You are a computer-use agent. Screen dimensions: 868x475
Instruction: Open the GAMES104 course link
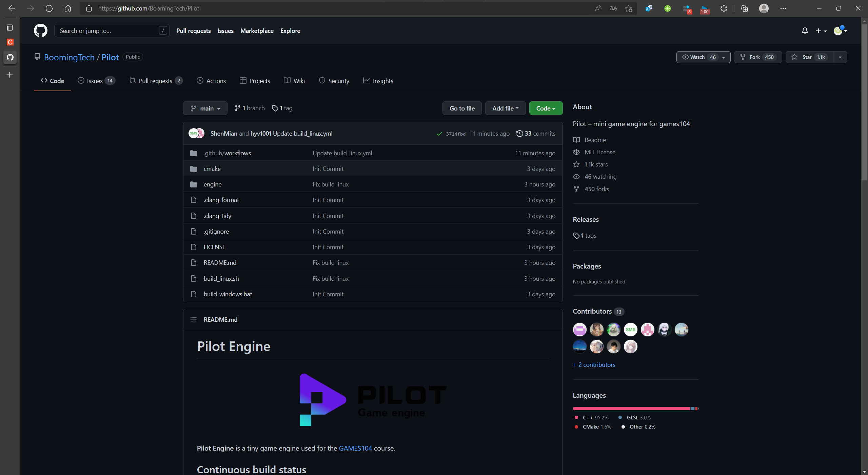coord(355,448)
